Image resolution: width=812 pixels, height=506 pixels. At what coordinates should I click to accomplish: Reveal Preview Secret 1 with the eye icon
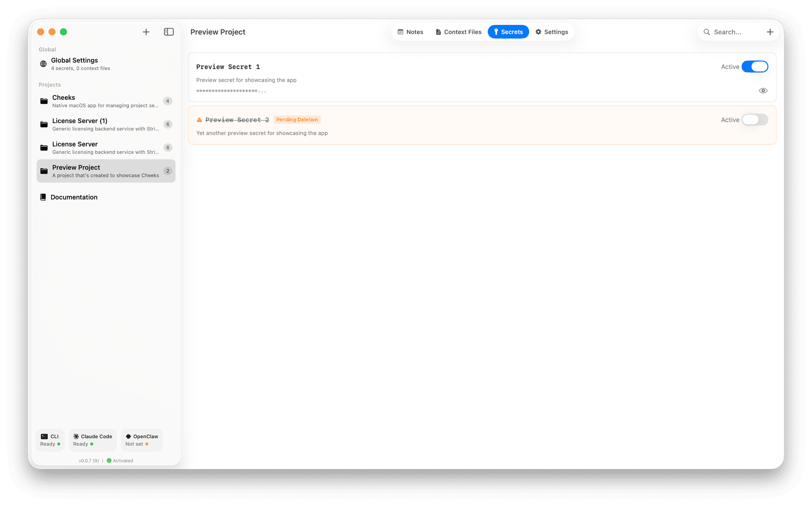[x=763, y=91]
